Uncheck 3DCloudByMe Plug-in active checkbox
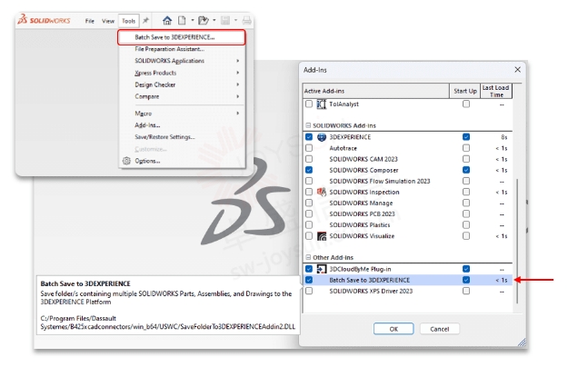The height and width of the screenshot is (367, 588). point(309,269)
